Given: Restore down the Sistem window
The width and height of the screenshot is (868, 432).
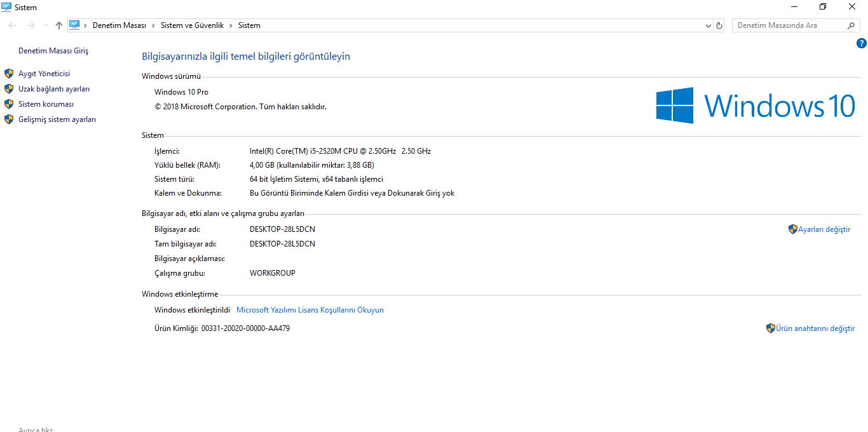Looking at the screenshot, I should [823, 7].
